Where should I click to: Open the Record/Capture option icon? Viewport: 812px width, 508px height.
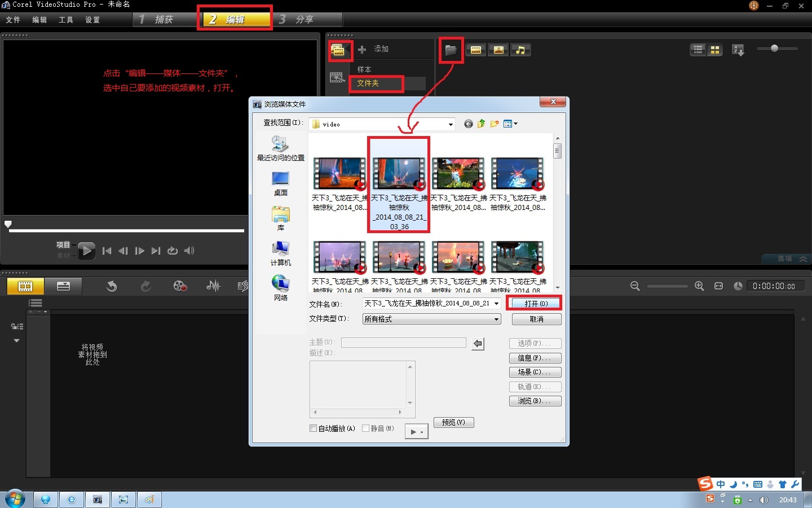[180, 286]
